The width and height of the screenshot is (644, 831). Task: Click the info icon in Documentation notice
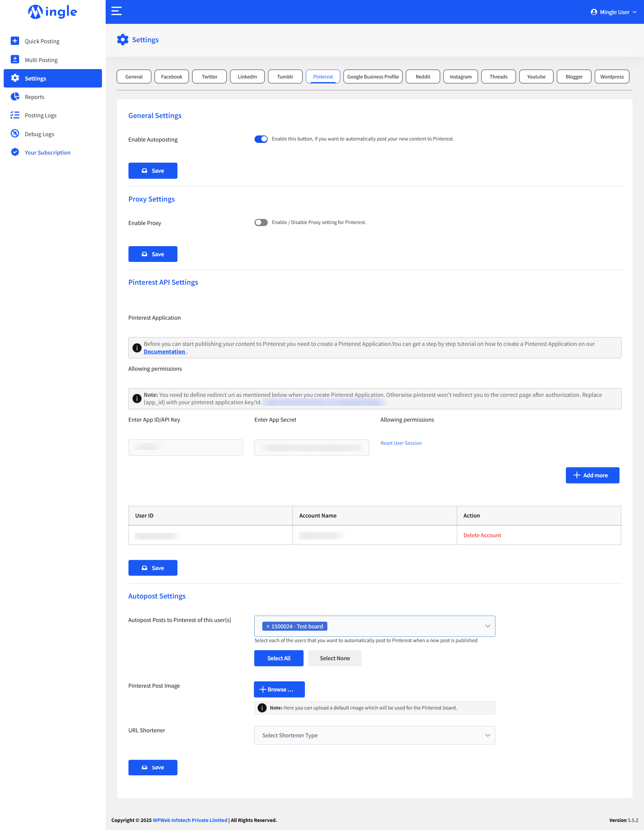pos(137,348)
